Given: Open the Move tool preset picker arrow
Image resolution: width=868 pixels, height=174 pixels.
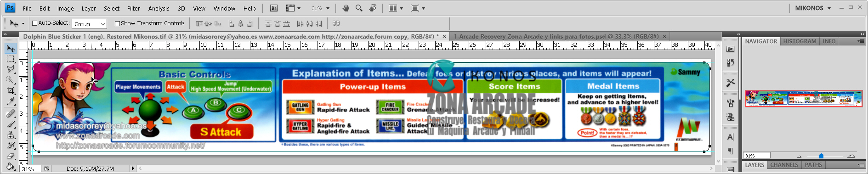Looking at the screenshot, I should [x=23, y=24].
